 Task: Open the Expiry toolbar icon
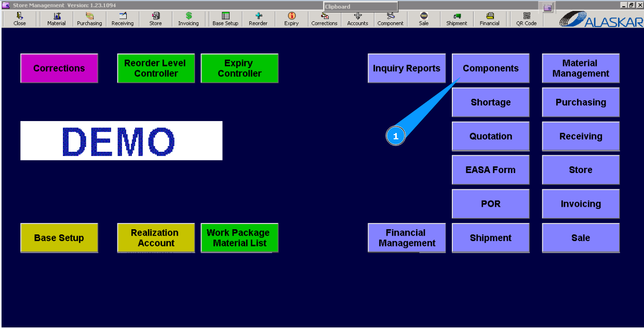pos(291,19)
